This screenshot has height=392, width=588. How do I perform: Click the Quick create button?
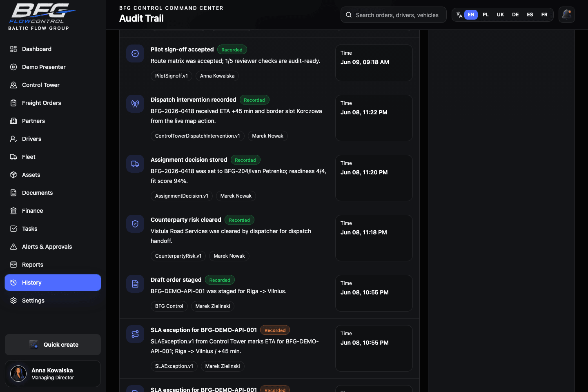[53, 345]
